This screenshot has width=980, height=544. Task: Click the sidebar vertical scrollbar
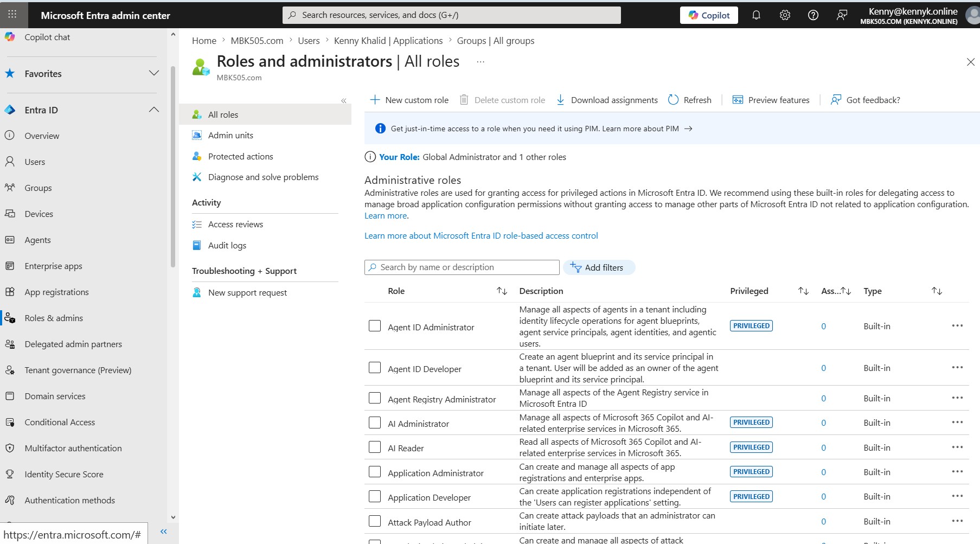tap(173, 167)
